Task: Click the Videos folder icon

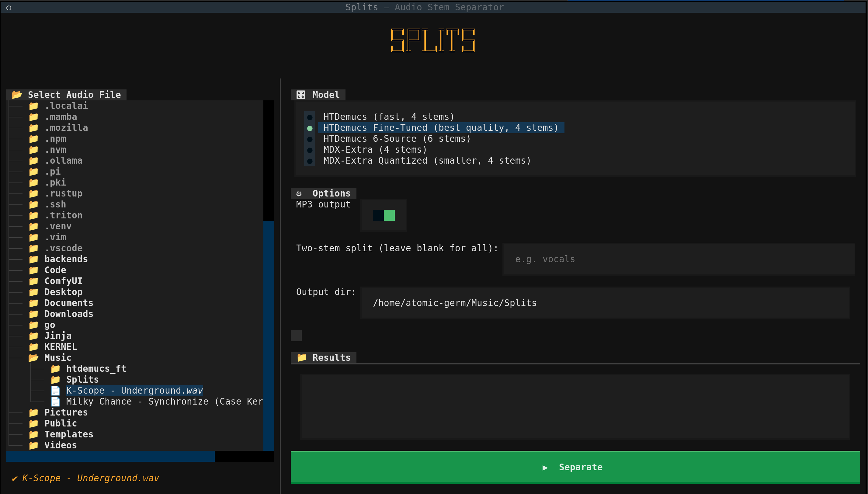Action: pos(33,445)
